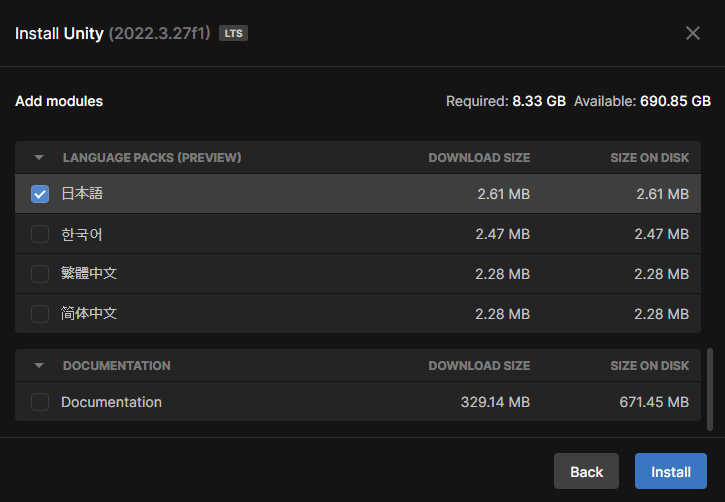Click the LTS version badge

click(x=233, y=33)
